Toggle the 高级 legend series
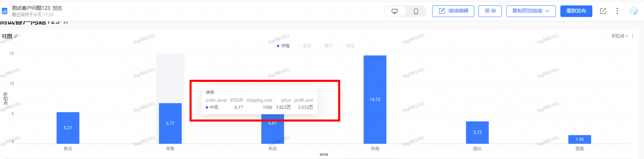The image size is (644, 159). (348, 46)
